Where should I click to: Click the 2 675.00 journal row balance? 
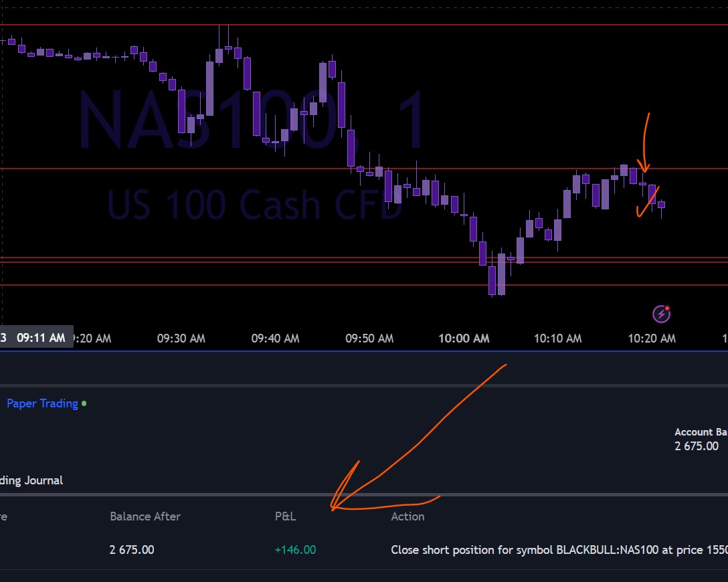point(132,550)
